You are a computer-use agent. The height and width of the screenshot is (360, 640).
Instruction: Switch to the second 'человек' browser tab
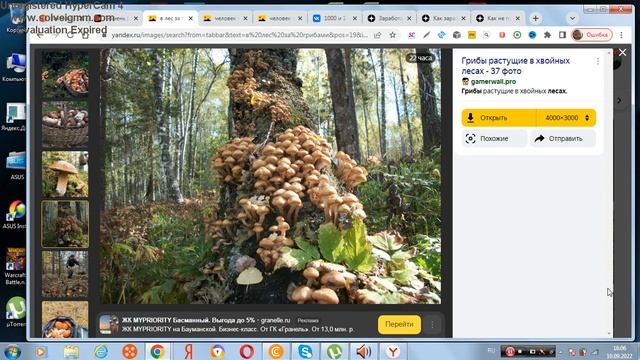click(280, 18)
